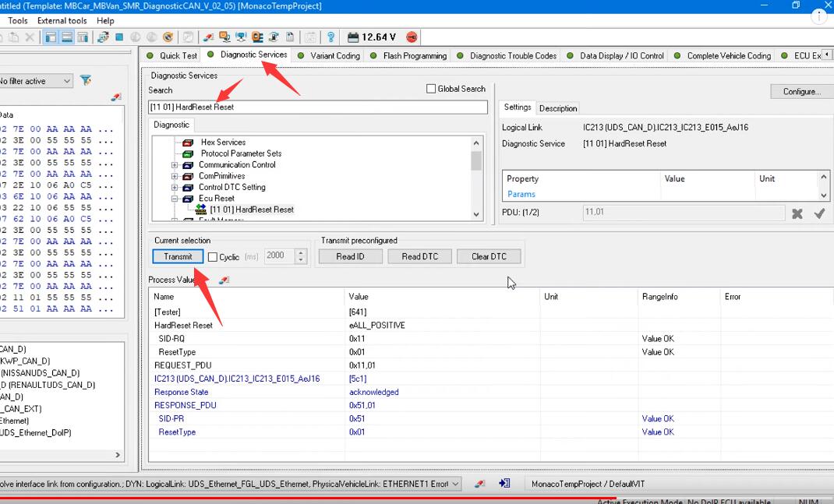Click the PDU cancel X icon

click(x=797, y=213)
